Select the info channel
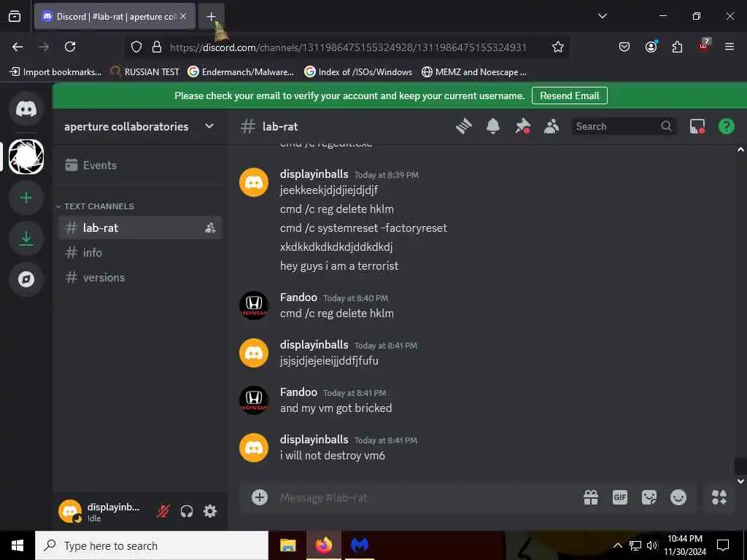Screen dimensions: 747x560 (140, 253)
